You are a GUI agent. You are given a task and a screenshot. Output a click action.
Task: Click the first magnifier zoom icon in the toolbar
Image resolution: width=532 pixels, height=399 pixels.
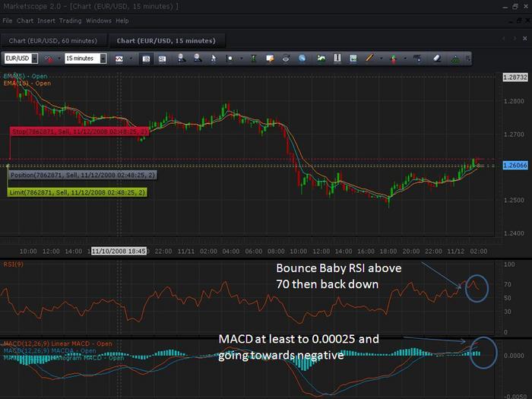[x=182, y=59]
